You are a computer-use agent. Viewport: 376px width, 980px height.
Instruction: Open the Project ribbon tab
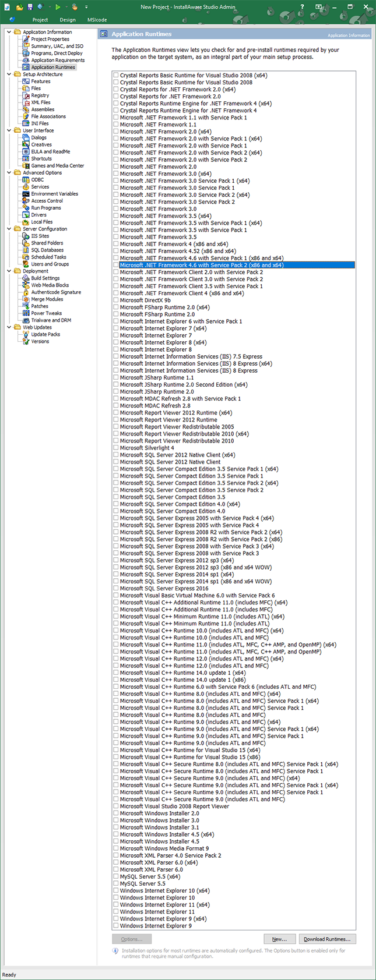(40, 20)
